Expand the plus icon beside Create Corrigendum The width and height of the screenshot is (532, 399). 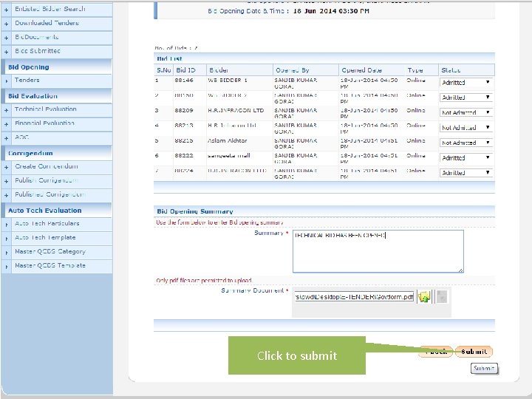tap(6, 167)
